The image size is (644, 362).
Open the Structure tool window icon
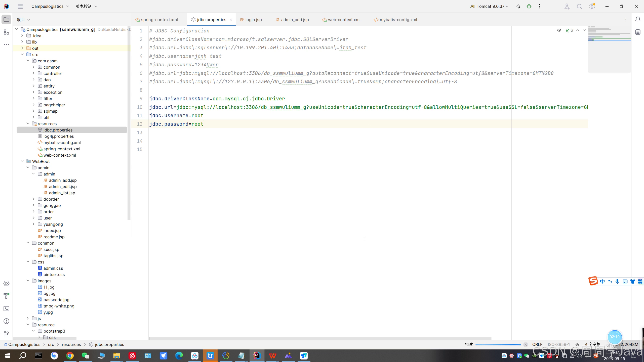(7, 32)
